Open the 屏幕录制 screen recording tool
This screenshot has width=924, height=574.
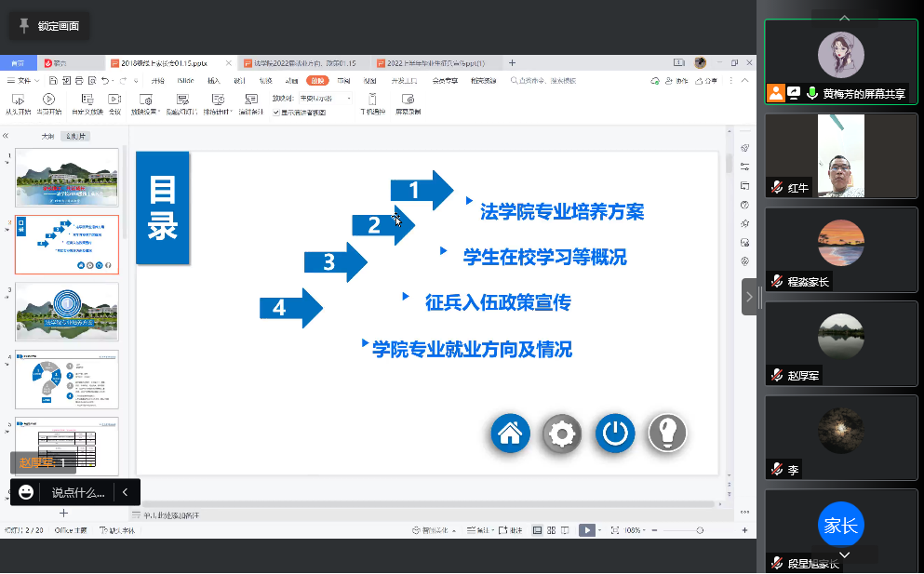click(408, 103)
